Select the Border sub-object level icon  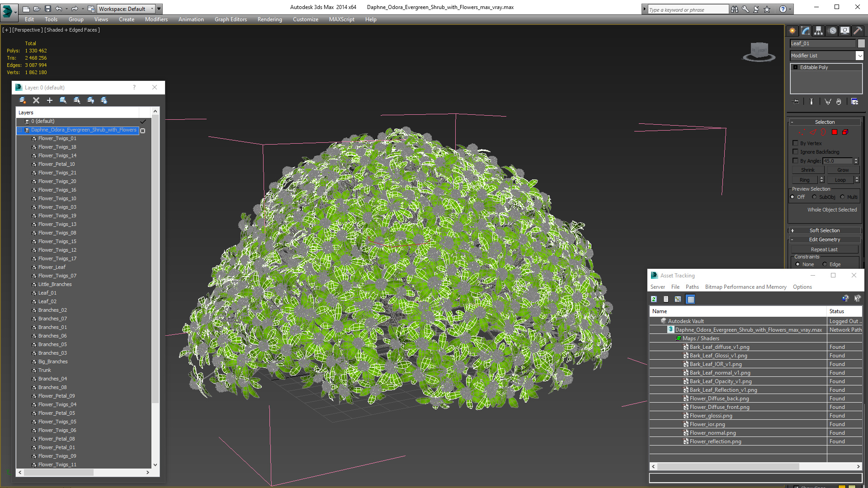[x=823, y=132]
